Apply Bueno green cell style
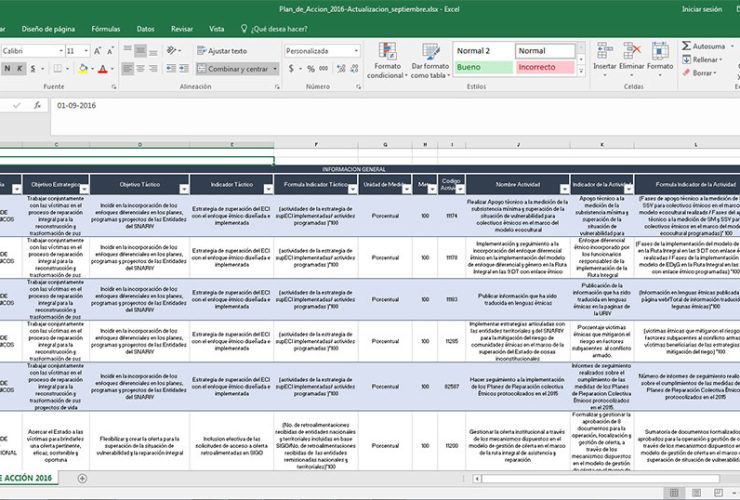Screen dimensions: 740x500 tap(483, 67)
